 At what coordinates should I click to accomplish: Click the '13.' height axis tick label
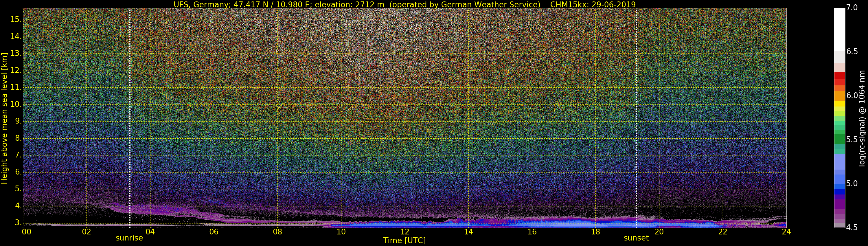click(16, 54)
